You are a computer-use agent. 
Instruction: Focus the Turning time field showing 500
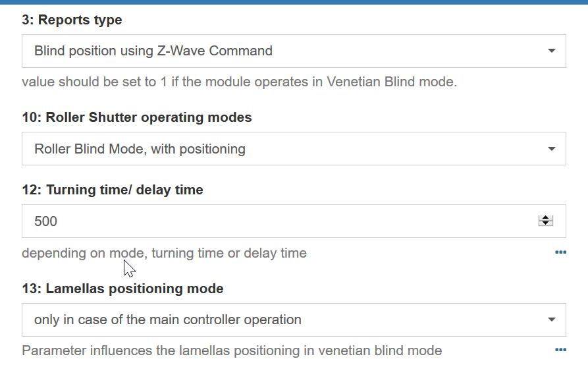[x=198, y=221]
